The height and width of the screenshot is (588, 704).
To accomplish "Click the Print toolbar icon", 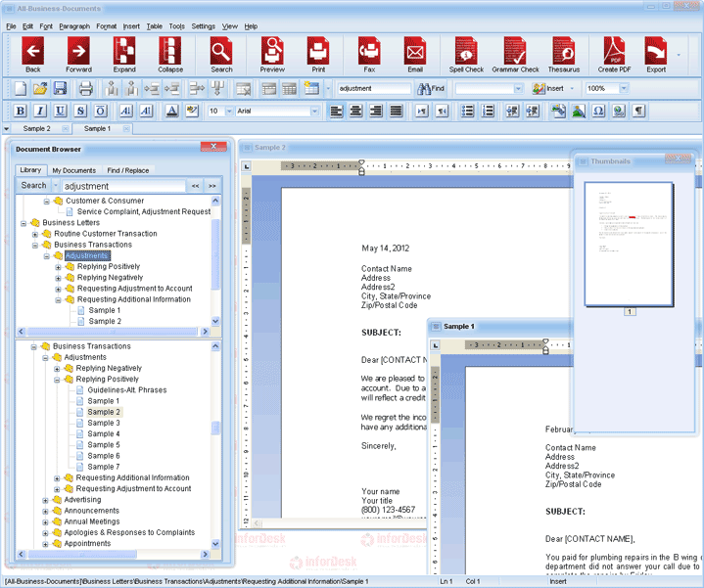I will 318,52.
